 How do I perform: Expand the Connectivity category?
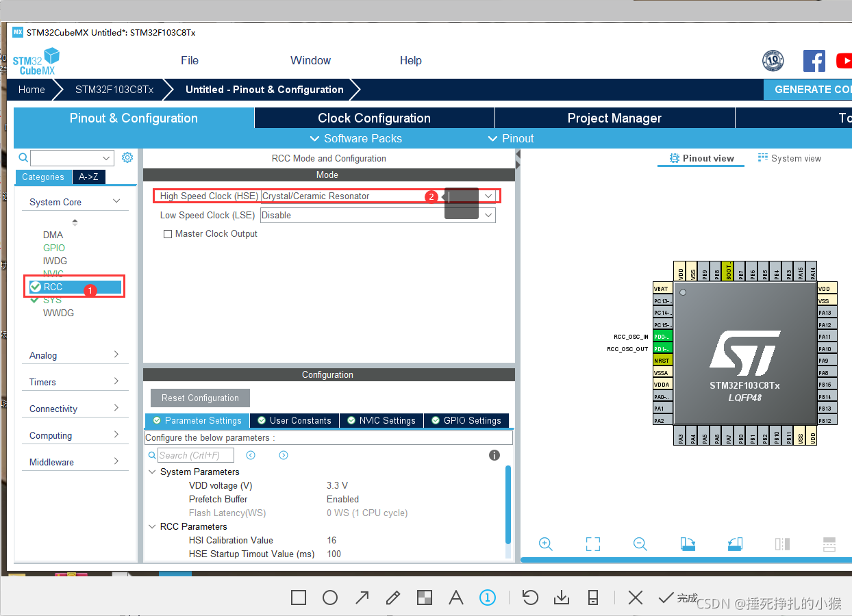(x=116, y=408)
